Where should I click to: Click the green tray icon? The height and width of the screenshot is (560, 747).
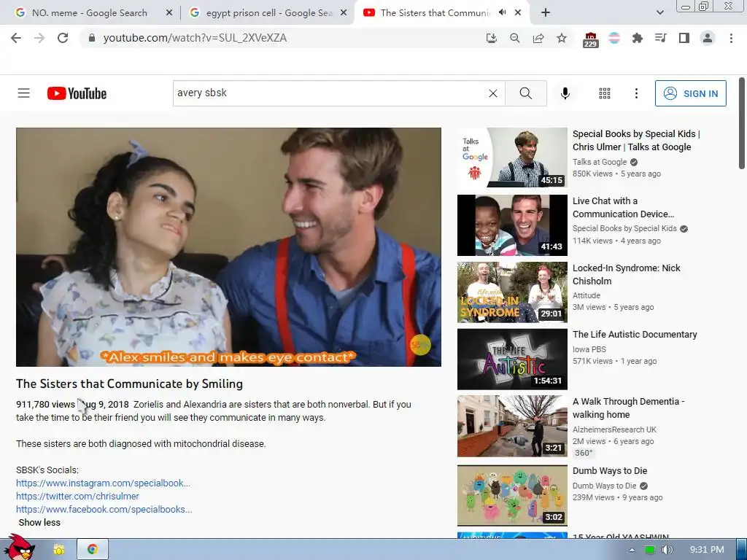click(649, 550)
